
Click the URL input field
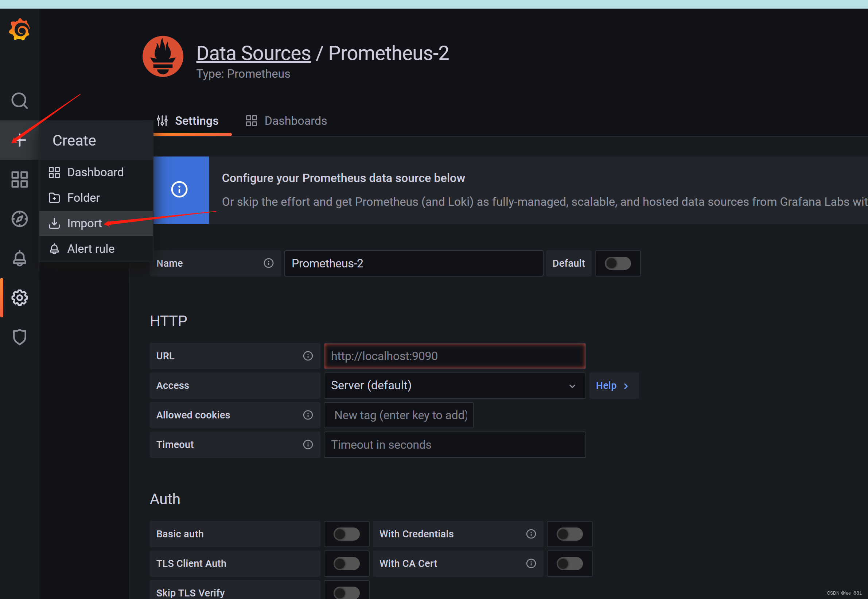coord(455,356)
